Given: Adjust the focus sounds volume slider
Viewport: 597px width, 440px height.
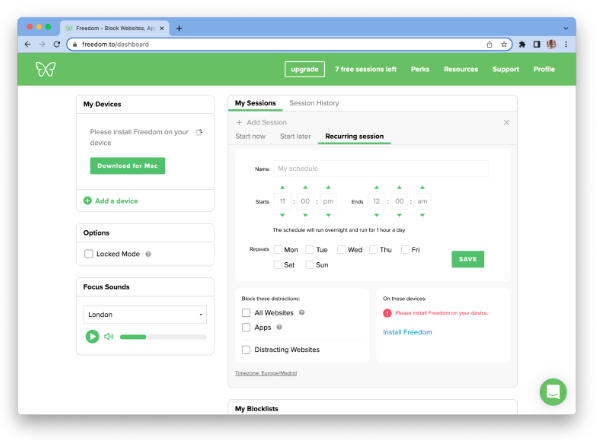Looking at the screenshot, I should 163,337.
